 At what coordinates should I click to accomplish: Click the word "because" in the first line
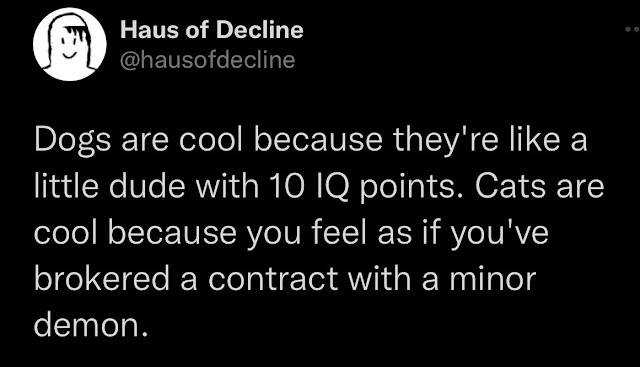pos(318,140)
